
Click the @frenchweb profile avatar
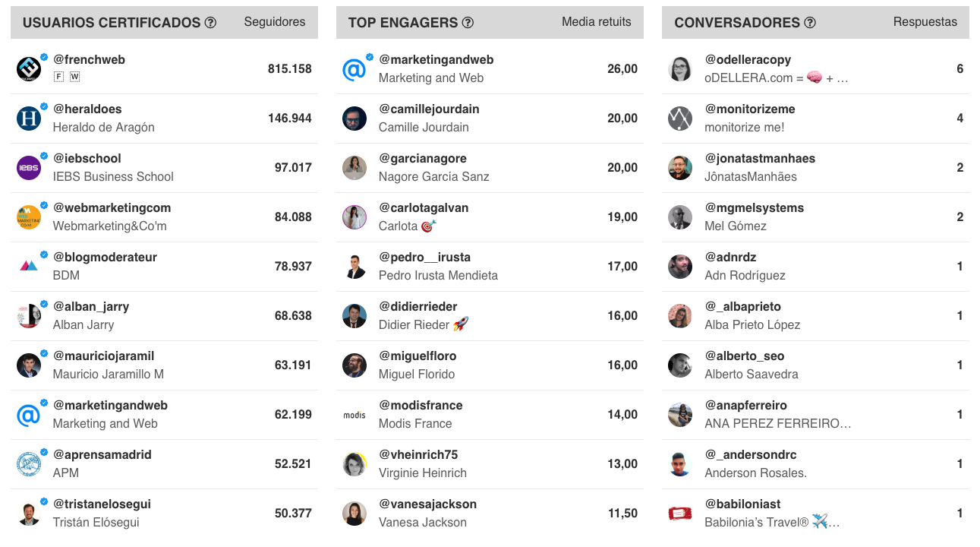point(29,69)
